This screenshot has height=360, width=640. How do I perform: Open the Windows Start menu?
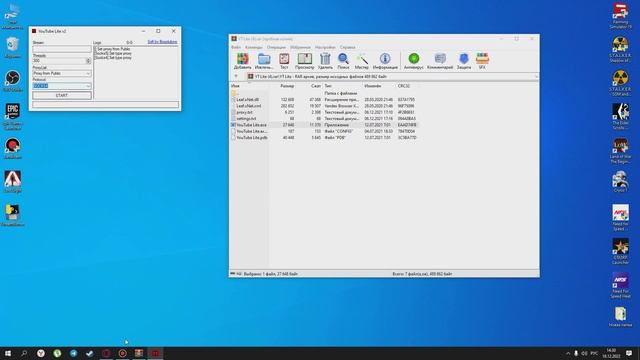[x=8, y=353]
